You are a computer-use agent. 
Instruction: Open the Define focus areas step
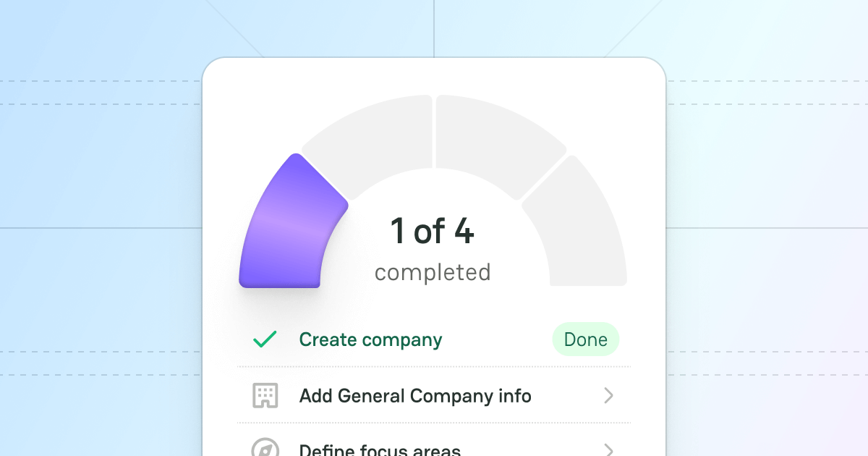point(380,450)
